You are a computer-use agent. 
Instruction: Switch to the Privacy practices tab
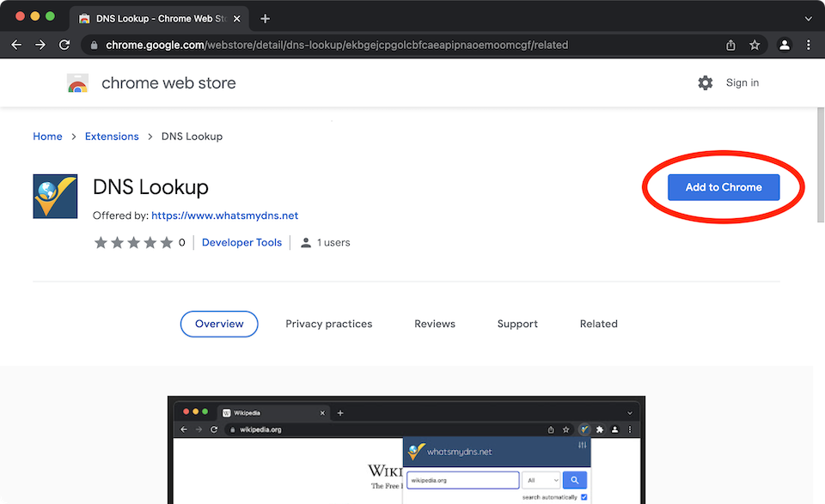pos(328,324)
